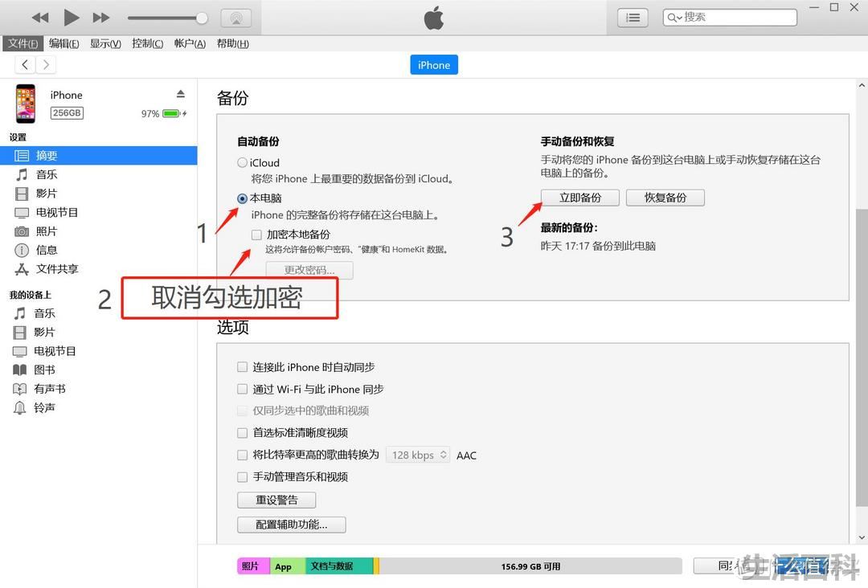Open the 帐户(A) menu

190,43
